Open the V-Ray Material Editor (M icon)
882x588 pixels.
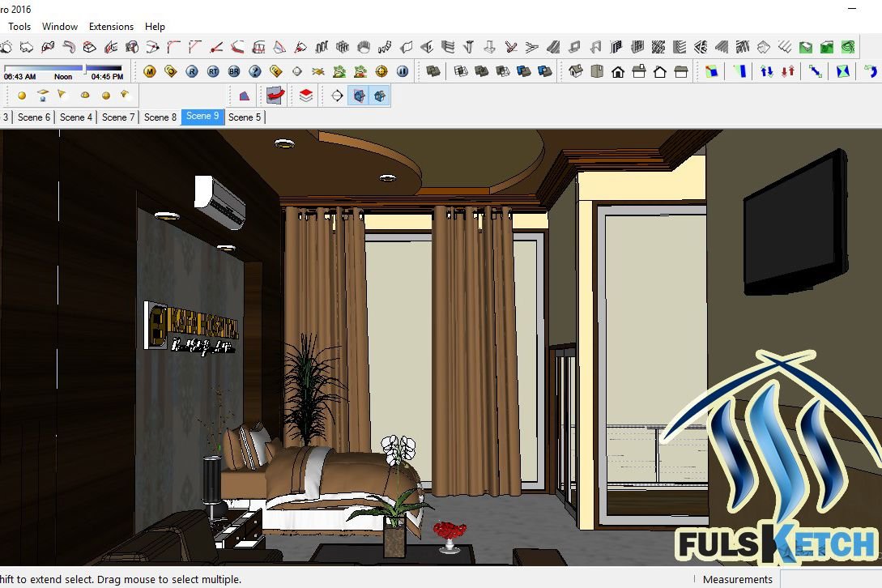150,71
